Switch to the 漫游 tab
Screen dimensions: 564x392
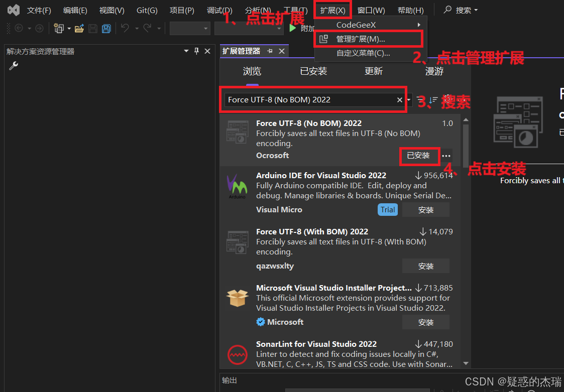tap(434, 71)
